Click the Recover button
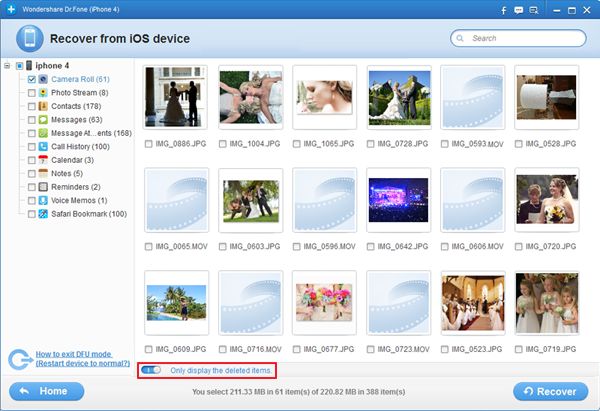This screenshot has width=600, height=411. [551, 391]
